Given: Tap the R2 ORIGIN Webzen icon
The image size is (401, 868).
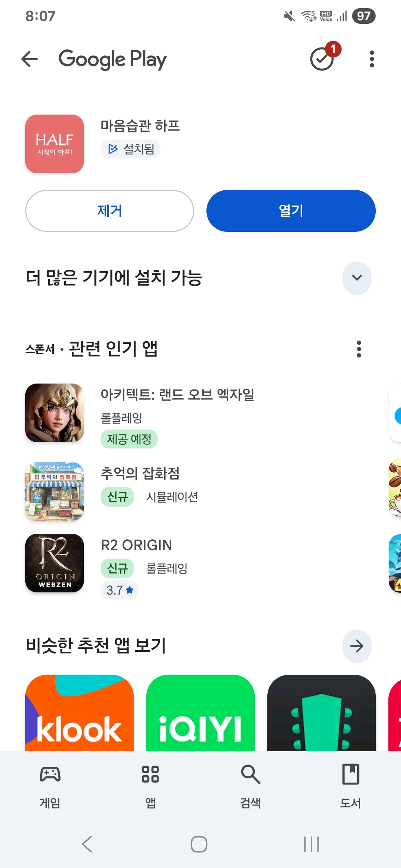Looking at the screenshot, I should (x=55, y=563).
